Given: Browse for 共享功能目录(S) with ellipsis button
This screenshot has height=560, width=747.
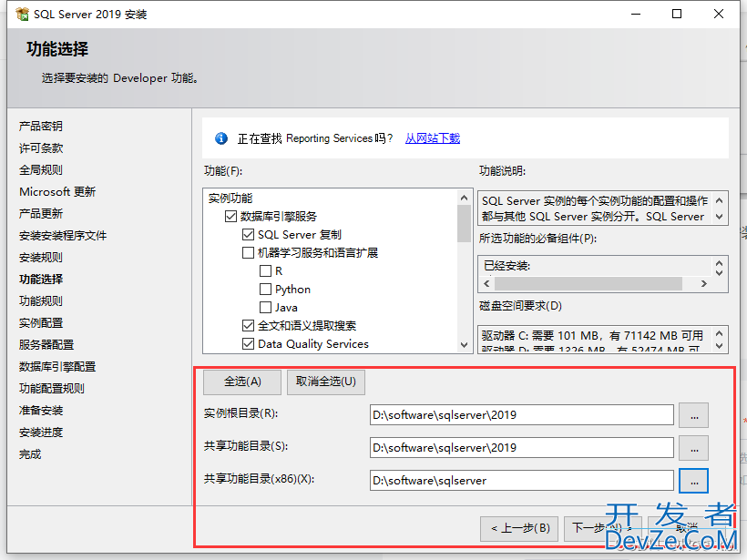Looking at the screenshot, I should 693,448.
